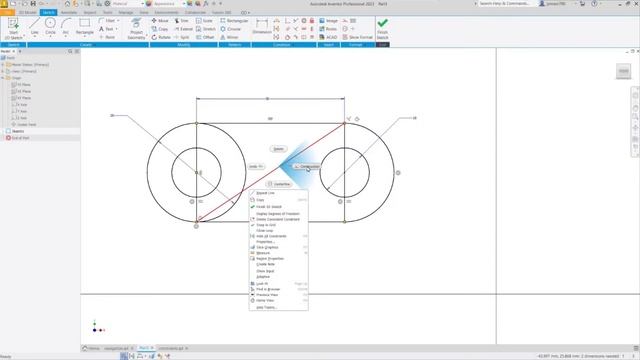The height and width of the screenshot is (360, 640).
Task: Click Project Geometry tool
Action: coord(136,29)
